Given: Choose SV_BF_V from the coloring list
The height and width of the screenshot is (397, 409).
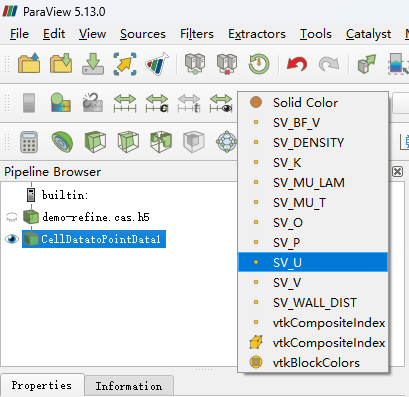Looking at the screenshot, I should [313, 122].
